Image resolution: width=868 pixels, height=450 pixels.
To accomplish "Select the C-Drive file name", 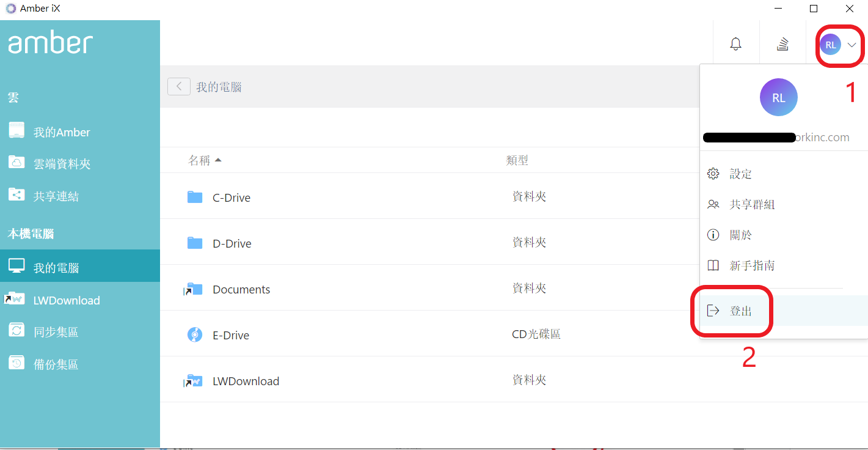I will click(232, 197).
